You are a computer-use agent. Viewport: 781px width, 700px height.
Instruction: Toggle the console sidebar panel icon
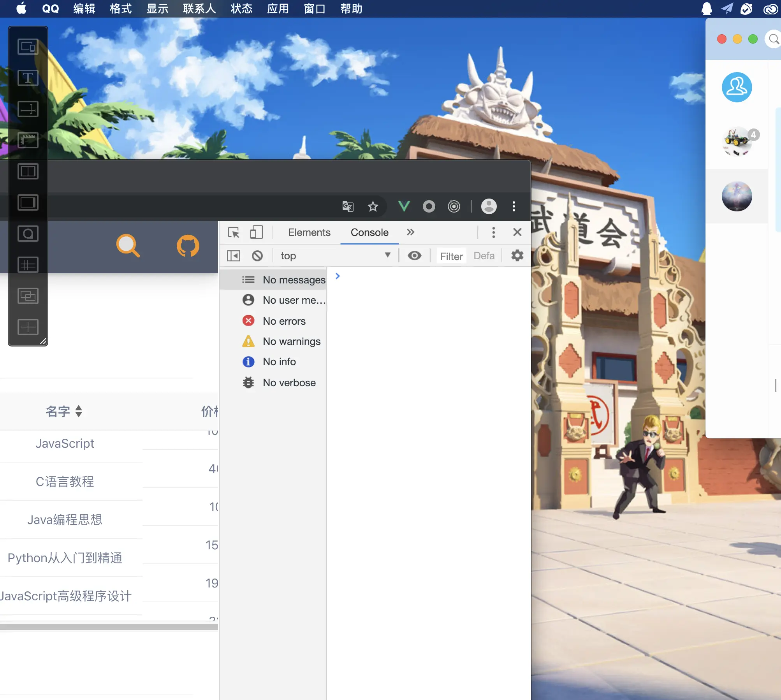234,256
